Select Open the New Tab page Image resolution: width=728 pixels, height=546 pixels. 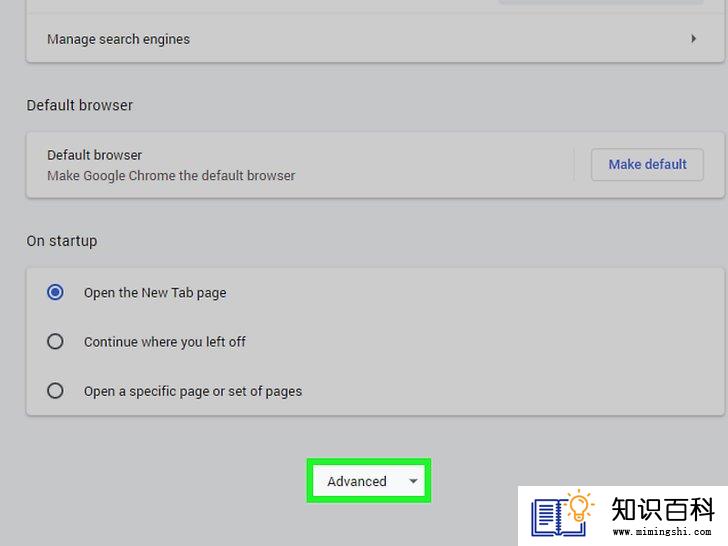coord(55,292)
